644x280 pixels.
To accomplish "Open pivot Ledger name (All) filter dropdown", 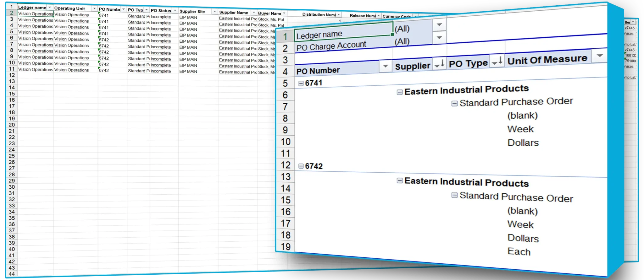I will (439, 25).
